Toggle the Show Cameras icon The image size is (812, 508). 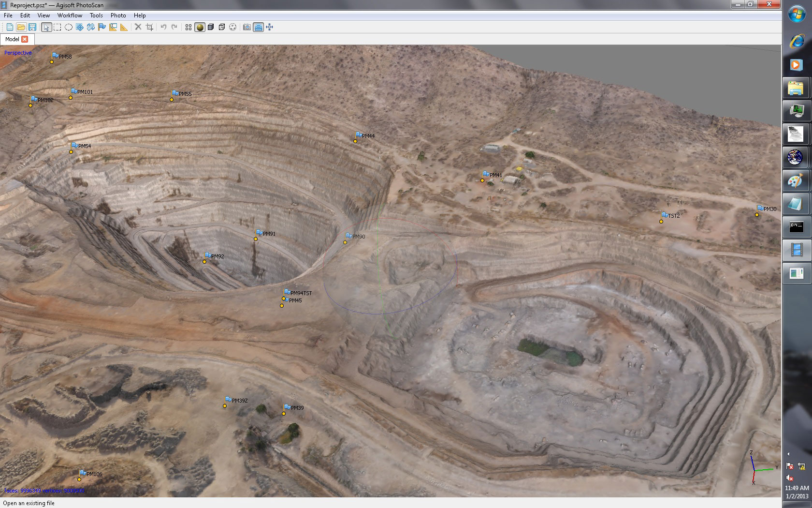tap(247, 27)
